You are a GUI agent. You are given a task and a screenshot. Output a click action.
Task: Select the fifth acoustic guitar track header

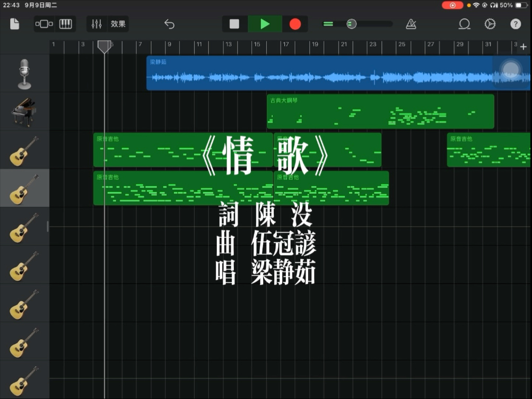click(x=24, y=303)
